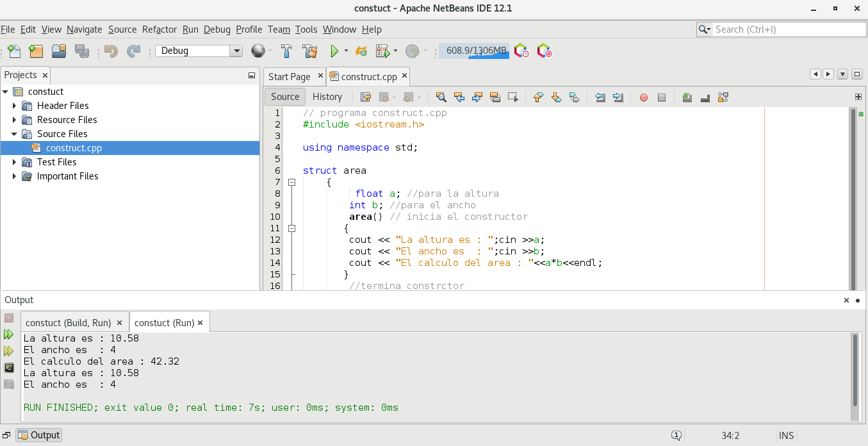Viewport: 868px width, 446px height.
Task: Click the Open Project folder icon
Action: (59, 51)
